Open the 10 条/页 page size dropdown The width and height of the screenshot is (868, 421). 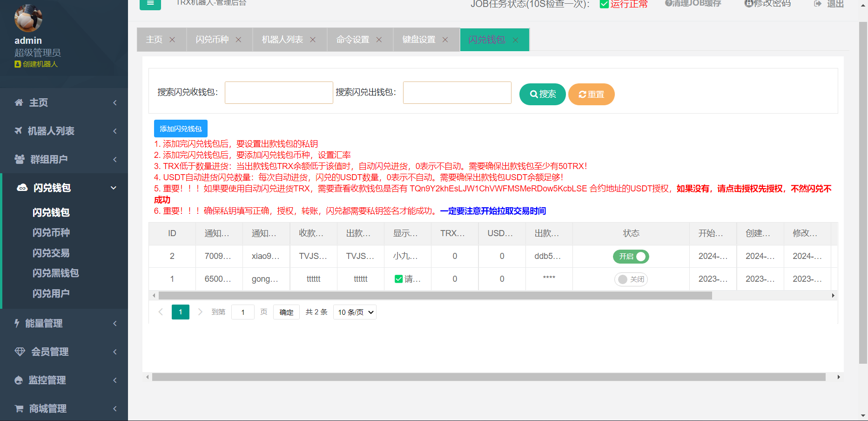click(355, 312)
